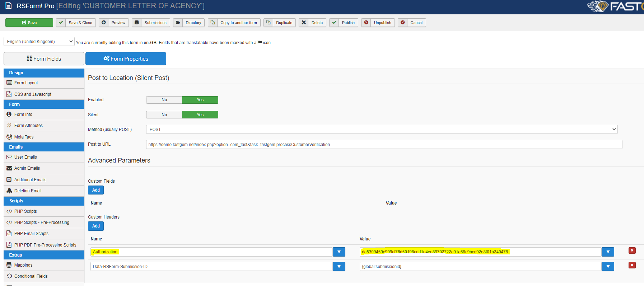Click the Admin Emails envelope icon

[x=9, y=168]
